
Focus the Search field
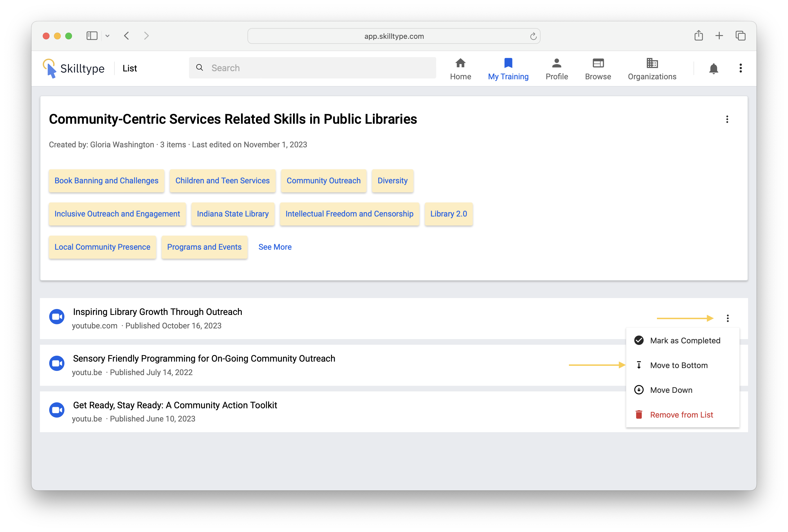click(x=312, y=68)
